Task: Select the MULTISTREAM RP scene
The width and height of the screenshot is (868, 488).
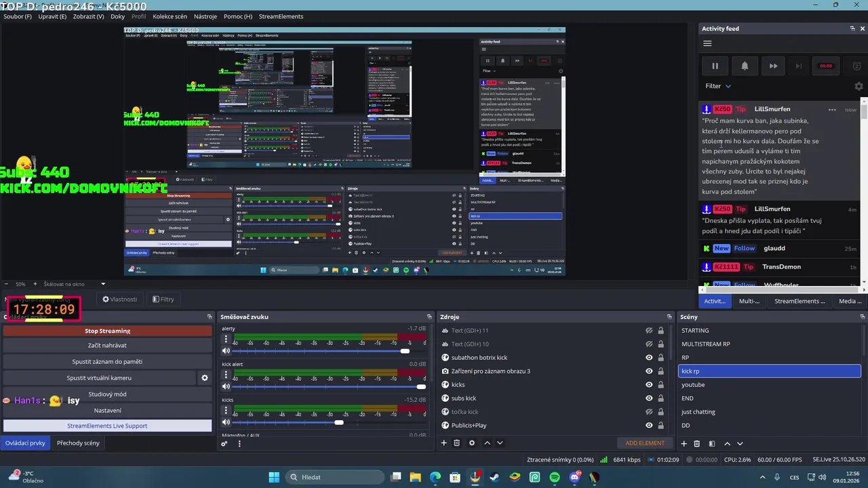Action: click(x=770, y=344)
